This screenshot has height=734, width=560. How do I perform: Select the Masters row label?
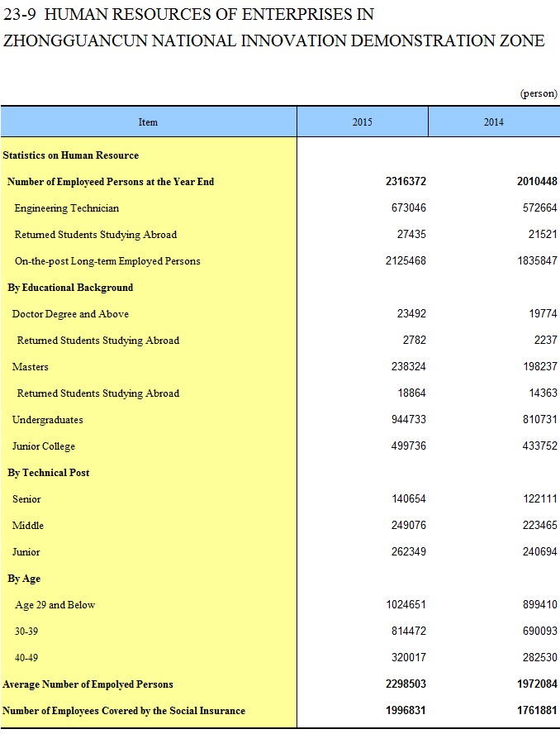[30, 367]
